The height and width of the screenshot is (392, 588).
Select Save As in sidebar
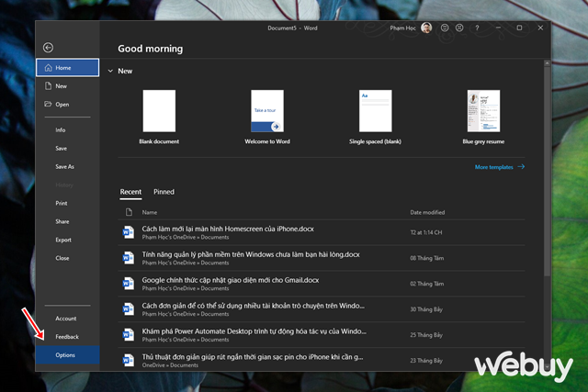(64, 166)
